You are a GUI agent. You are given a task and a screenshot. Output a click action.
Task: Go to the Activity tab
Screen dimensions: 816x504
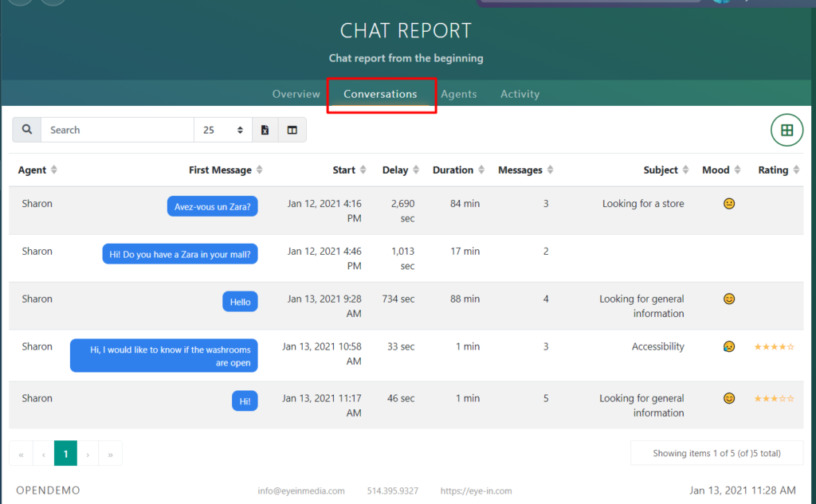coord(520,94)
